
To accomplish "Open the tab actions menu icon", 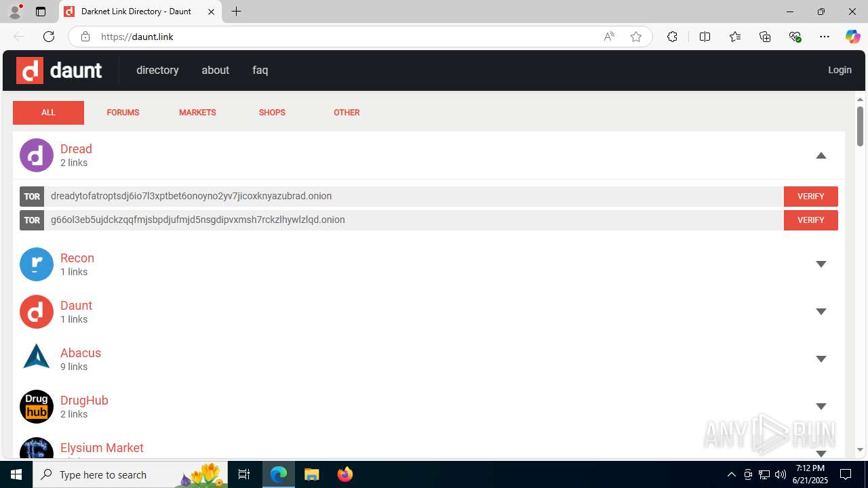I will click(41, 12).
